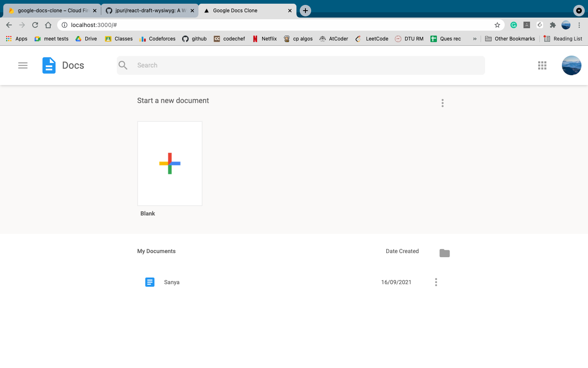
Task: Open the user profile avatar in Docs header
Action: click(572, 65)
